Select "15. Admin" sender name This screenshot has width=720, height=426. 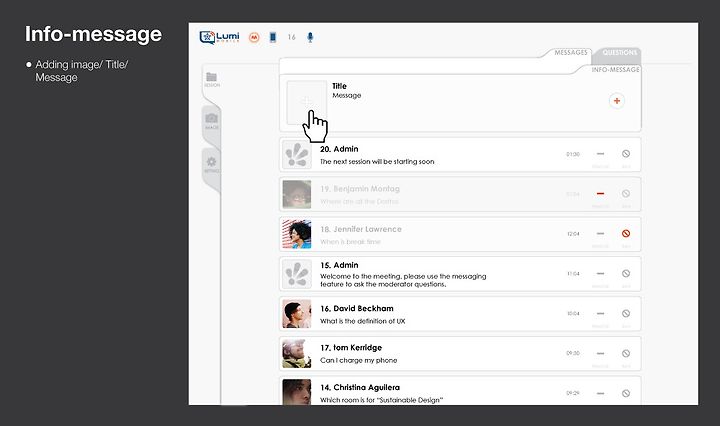[x=339, y=265]
